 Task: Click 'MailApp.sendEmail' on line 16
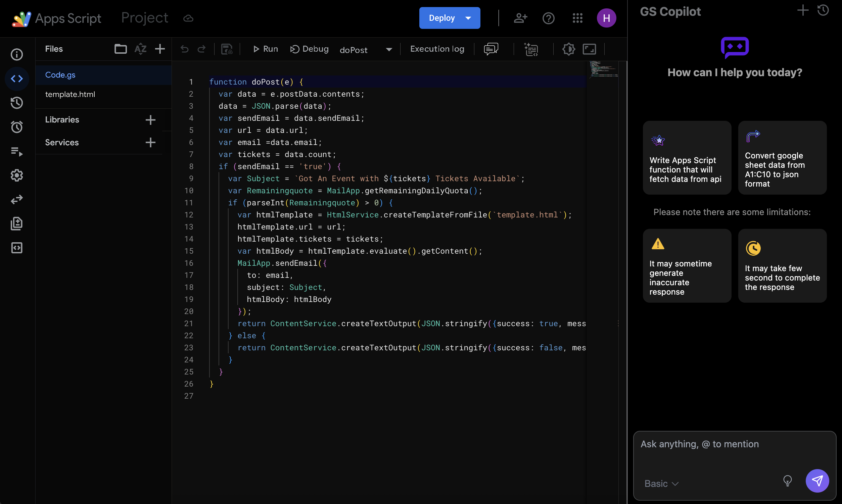point(277,263)
